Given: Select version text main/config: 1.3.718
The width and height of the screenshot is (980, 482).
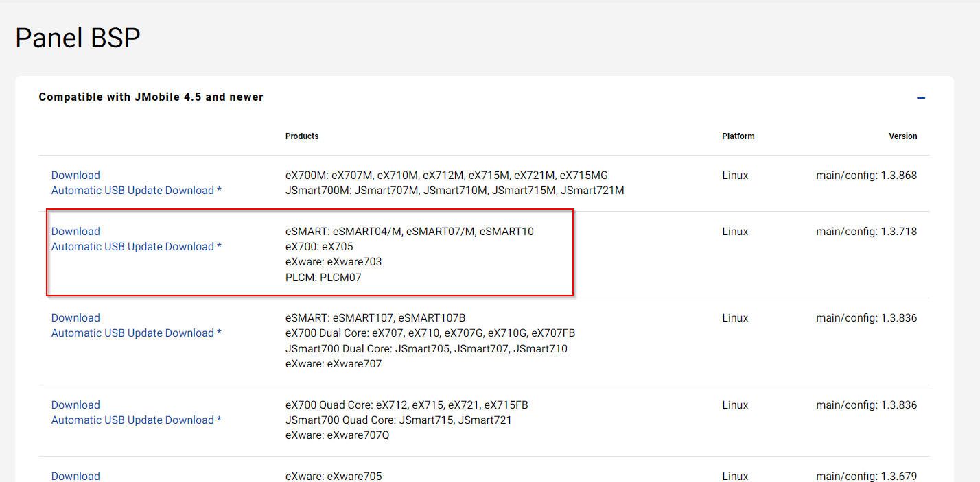Looking at the screenshot, I should click(867, 232).
